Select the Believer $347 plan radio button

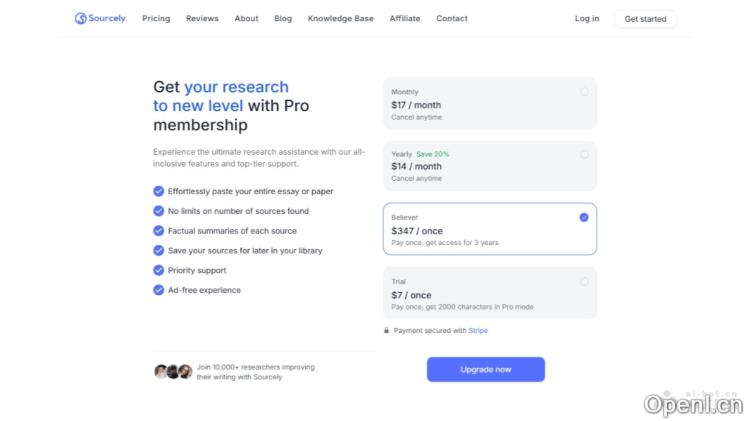584,217
